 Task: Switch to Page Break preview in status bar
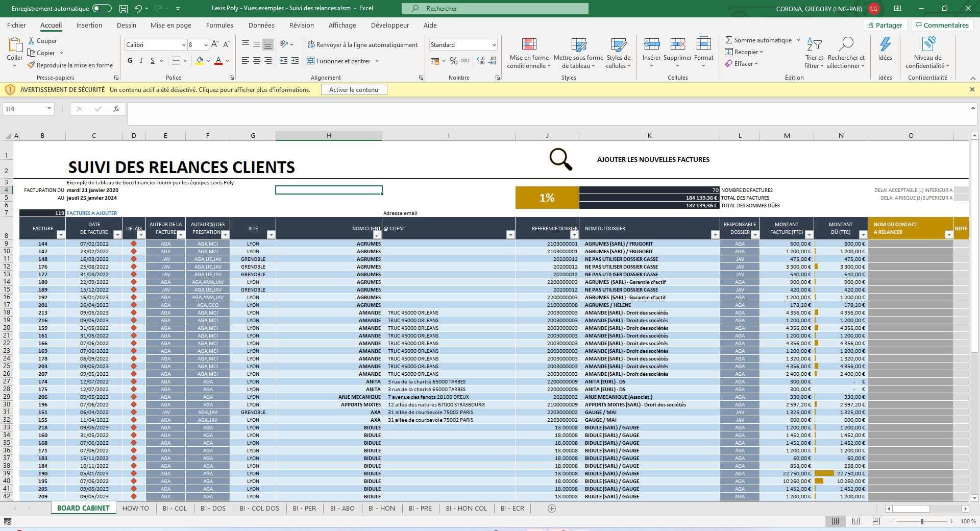point(876,521)
